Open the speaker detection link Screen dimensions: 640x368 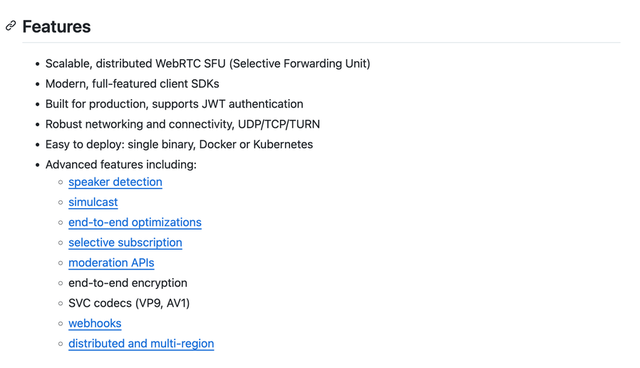point(115,182)
